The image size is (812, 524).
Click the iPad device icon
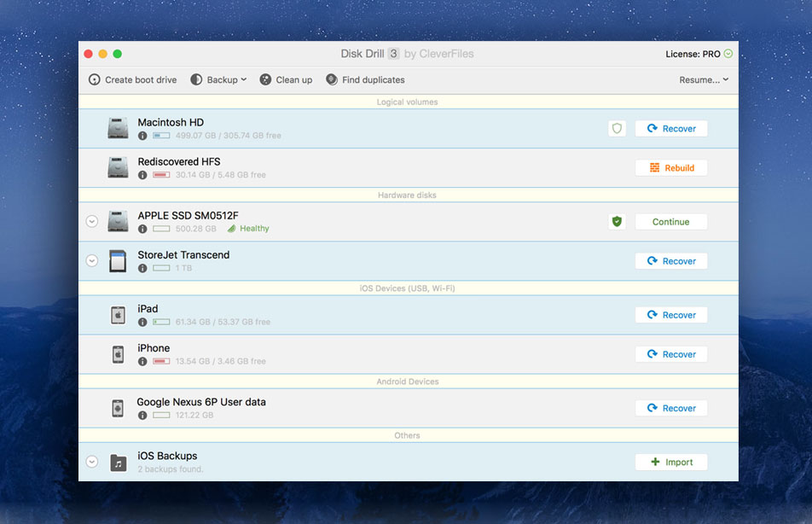[x=118, y=314]
